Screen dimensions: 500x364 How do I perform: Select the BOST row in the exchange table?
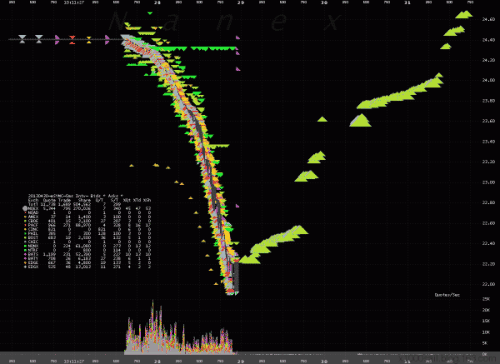pyautogui.click(x=89, y=238)
